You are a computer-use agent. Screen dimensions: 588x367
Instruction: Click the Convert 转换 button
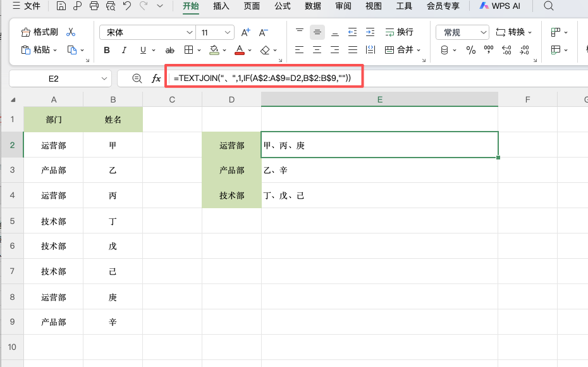tap(510, 32)
